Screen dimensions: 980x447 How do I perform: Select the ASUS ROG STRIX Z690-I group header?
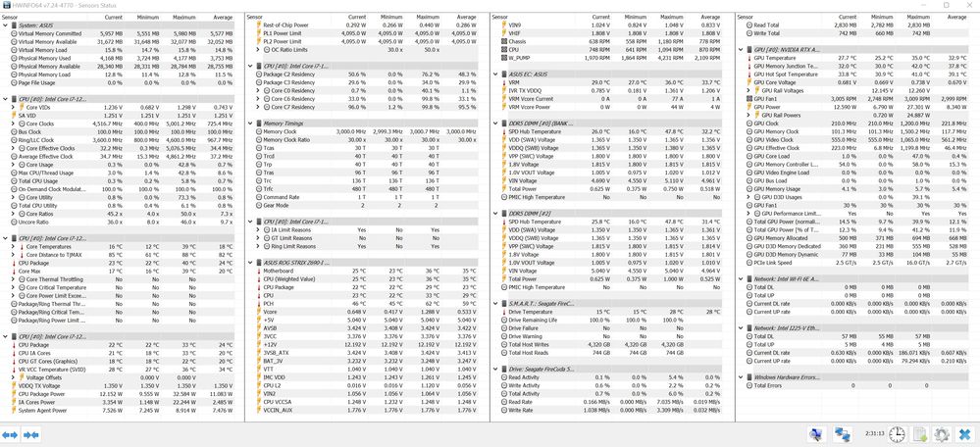[x=363, y=262]
